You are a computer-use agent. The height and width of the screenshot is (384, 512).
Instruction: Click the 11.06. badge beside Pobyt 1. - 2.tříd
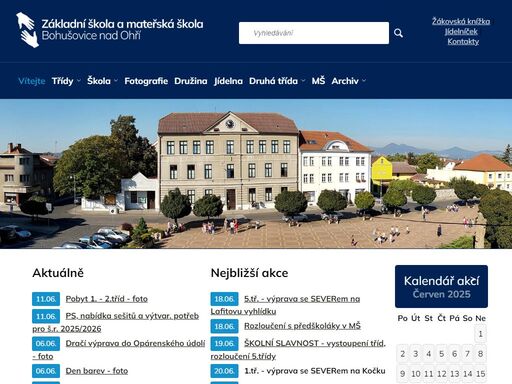(x=46, y=299)
